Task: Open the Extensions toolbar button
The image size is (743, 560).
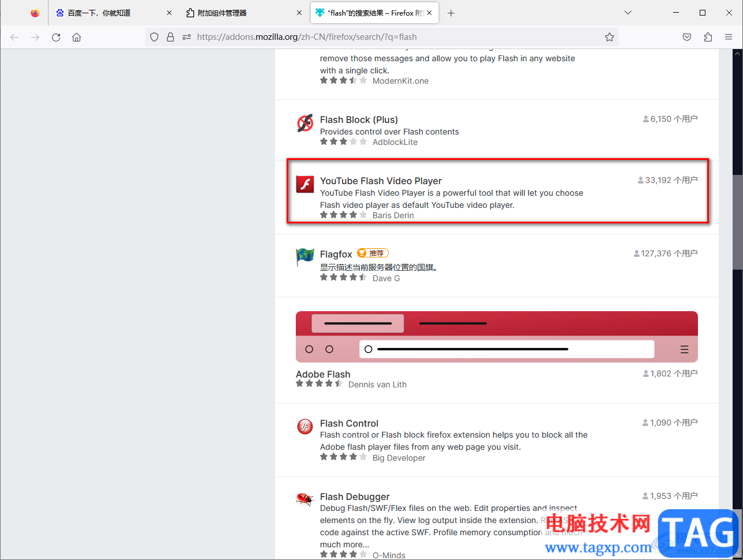Action: point(708,37)
